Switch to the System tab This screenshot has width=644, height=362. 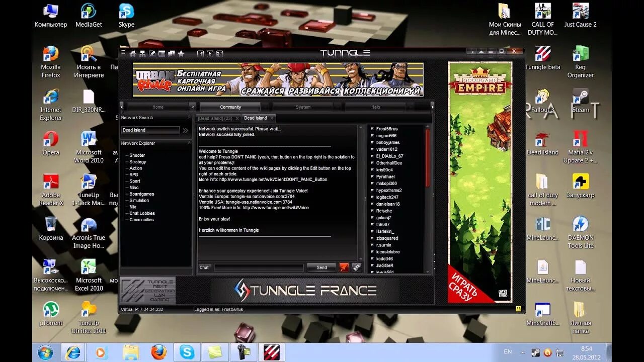pos(303,107)
